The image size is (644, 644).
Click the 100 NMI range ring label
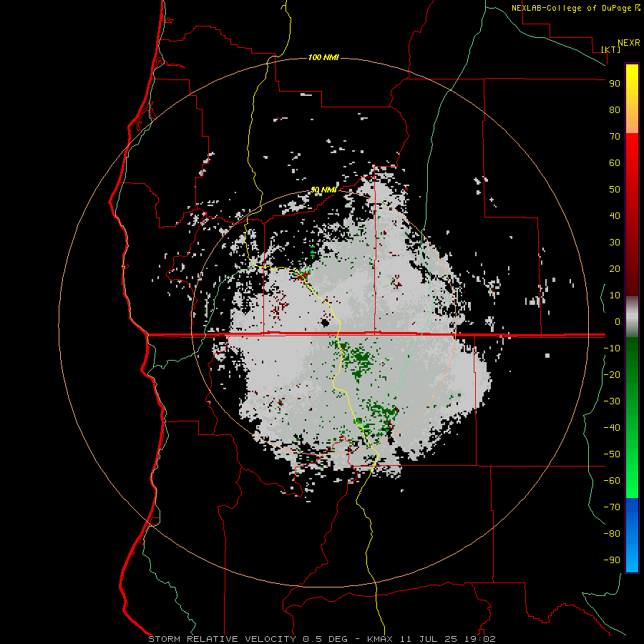click(323, 57)
